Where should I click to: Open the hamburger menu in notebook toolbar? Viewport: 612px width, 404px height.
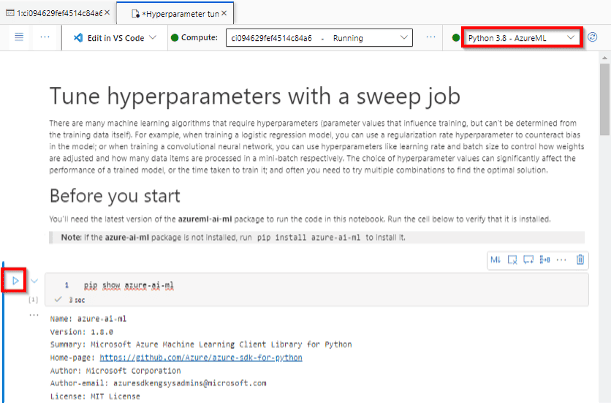[x=19, y=37]
